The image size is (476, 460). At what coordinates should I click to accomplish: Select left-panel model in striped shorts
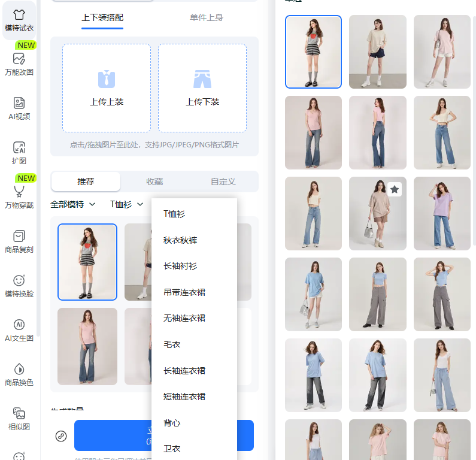pos(87,262)
